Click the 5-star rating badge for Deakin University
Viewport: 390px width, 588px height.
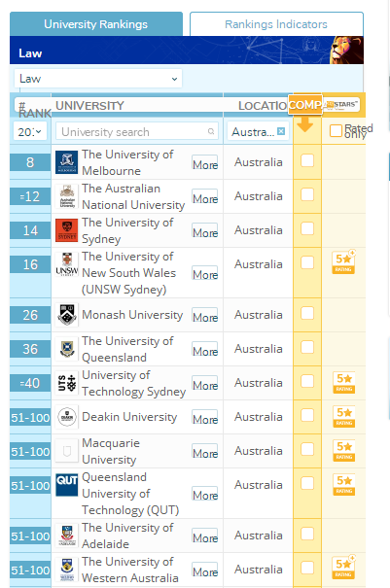344,417
